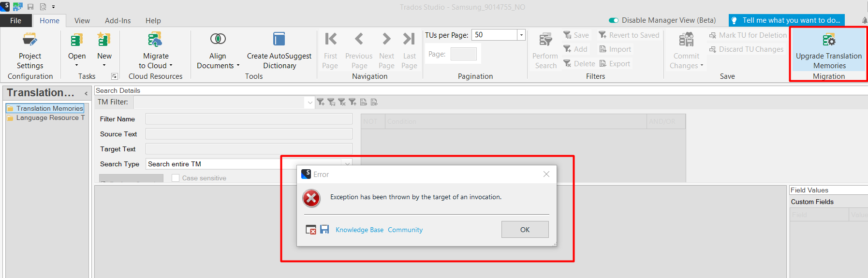Export a filter in Filters group
The image size is (868, 278).
[x=615, y=64]
